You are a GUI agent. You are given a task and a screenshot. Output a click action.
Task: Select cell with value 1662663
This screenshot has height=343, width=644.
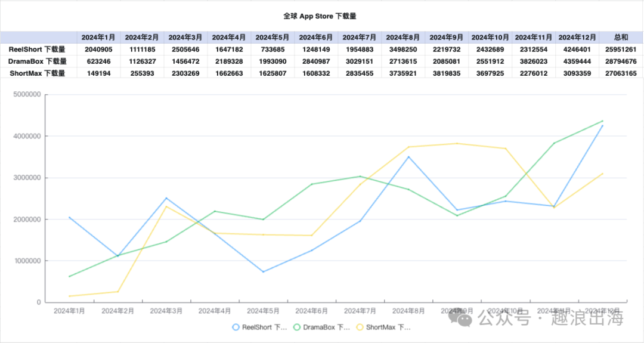coord(229,73)
